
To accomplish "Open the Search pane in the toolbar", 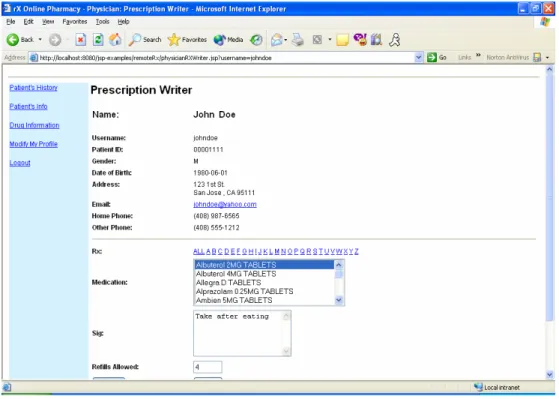I will 145,40.
